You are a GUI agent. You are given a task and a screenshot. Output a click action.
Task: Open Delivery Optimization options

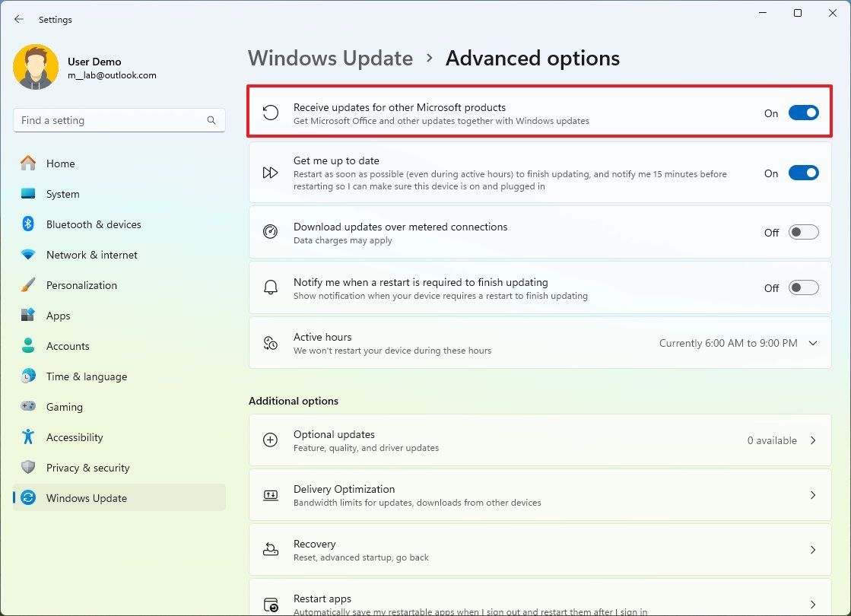point(540,495)
